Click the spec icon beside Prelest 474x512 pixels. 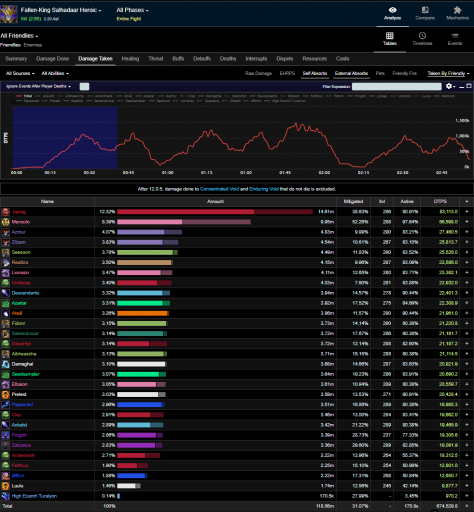[5, 395]
